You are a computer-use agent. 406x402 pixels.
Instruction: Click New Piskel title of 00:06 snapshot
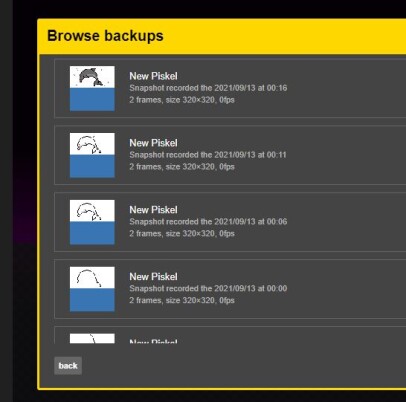pyautogui.click(x=153, y=210)
